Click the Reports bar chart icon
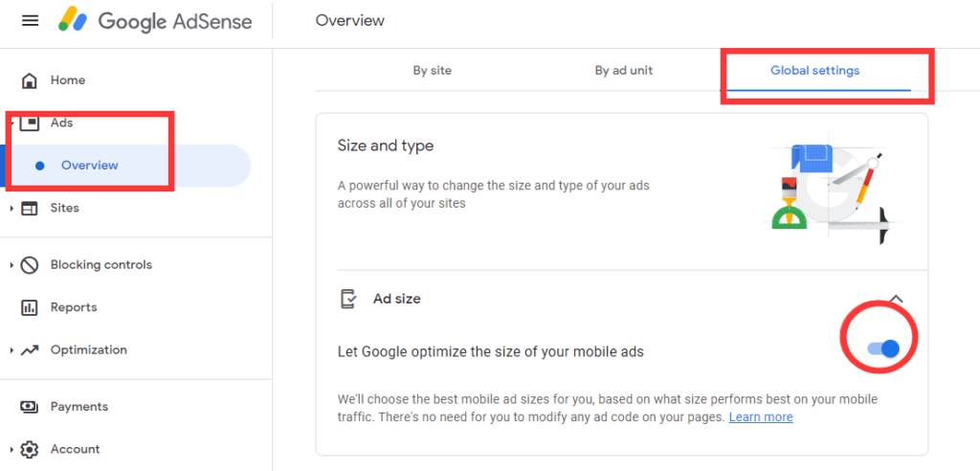The height and width of the screenshot is (471, 980). [30, 307]
